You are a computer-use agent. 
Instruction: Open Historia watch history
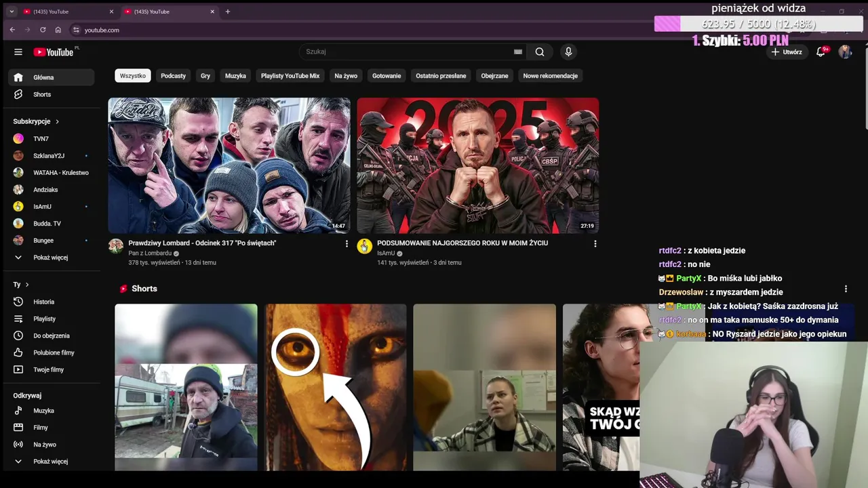tap(51, 302)
